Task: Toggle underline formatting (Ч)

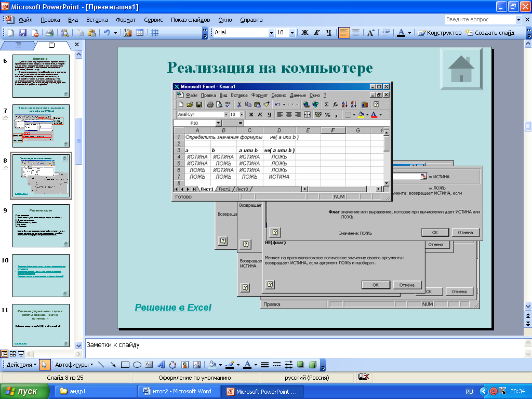Action: click(328, 33)
